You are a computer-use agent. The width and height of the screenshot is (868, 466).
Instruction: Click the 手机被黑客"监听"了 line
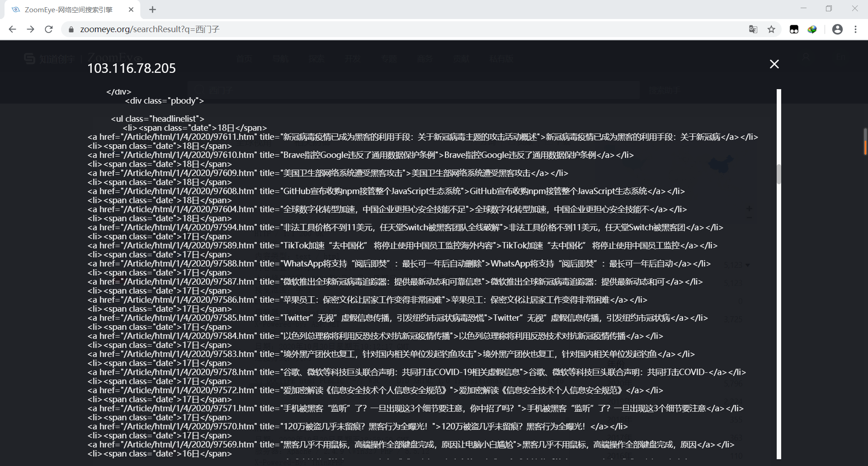click(415, 408)
